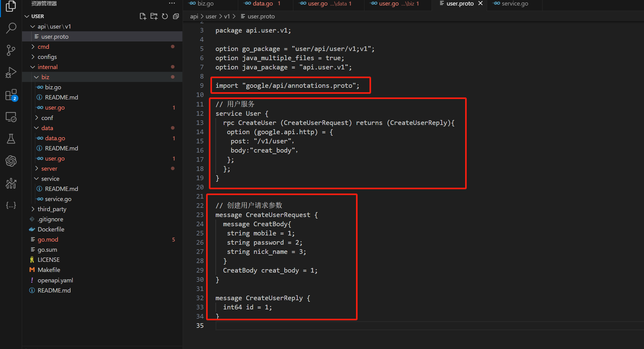Open go.sum in the file tree

(102, 250)
